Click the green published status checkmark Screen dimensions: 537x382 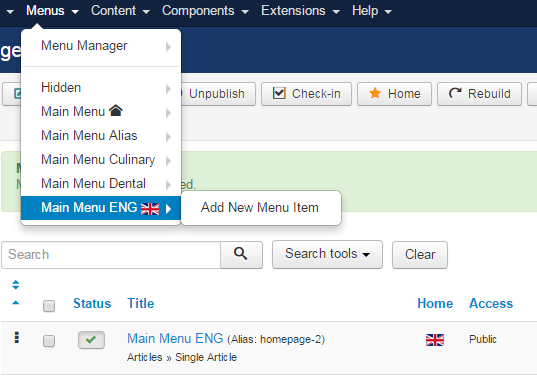coord(91,340)
